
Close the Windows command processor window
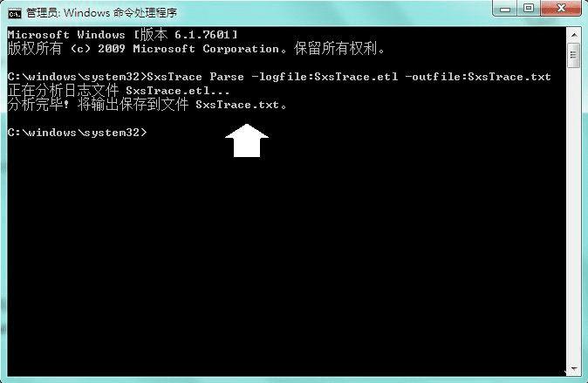(x=561, y=8)
